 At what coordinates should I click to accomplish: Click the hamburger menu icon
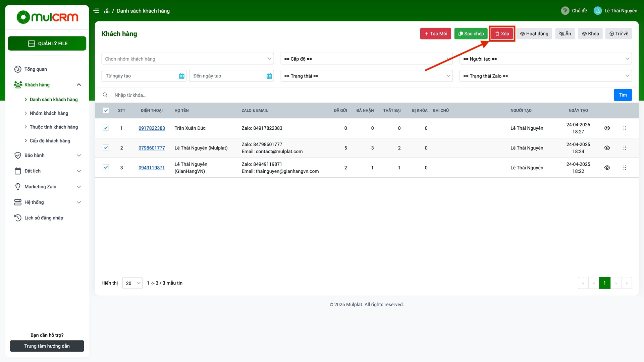coord(96,11)
